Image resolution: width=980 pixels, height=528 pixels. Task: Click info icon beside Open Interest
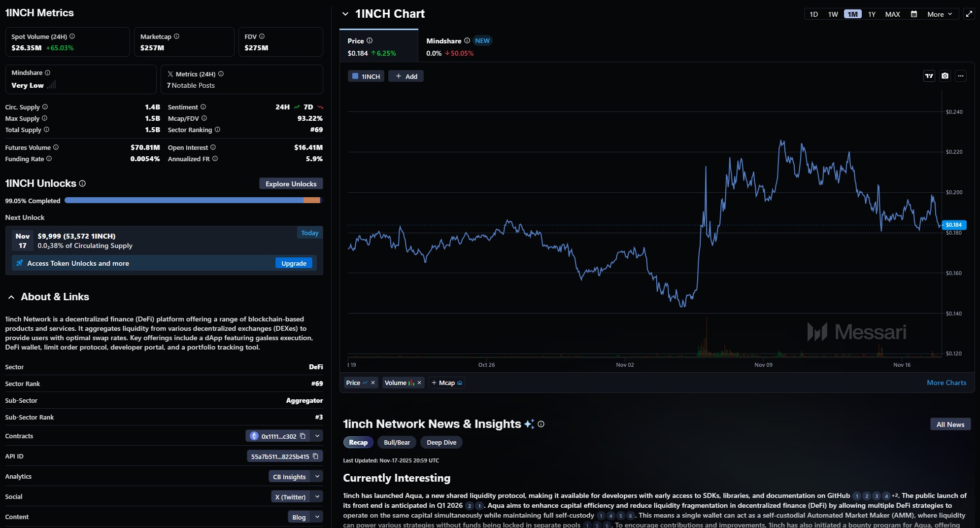pyautogui.click(x=213, y=147)
